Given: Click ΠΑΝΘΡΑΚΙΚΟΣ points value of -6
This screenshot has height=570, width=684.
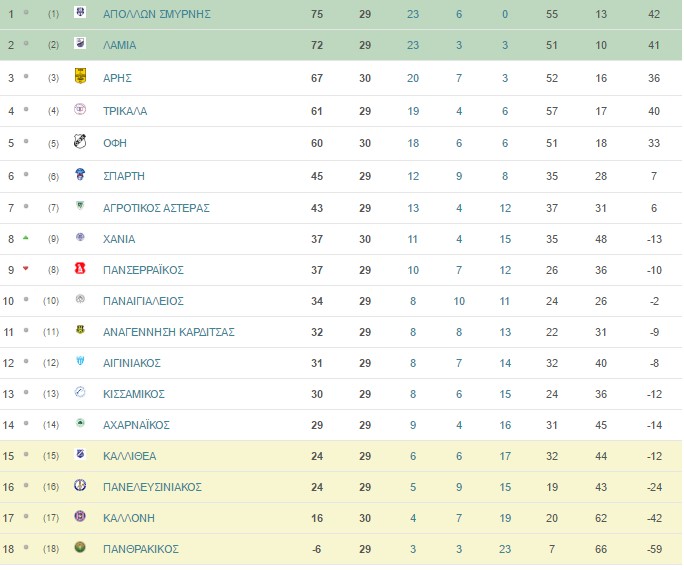Looking at the screenshot, I should [x=317, y=549].
